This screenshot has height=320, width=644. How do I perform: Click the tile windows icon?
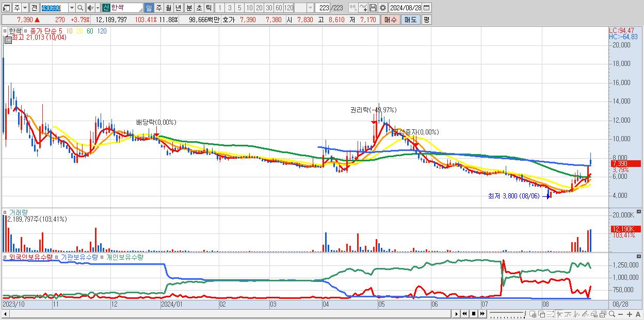(x=533, y=314)
